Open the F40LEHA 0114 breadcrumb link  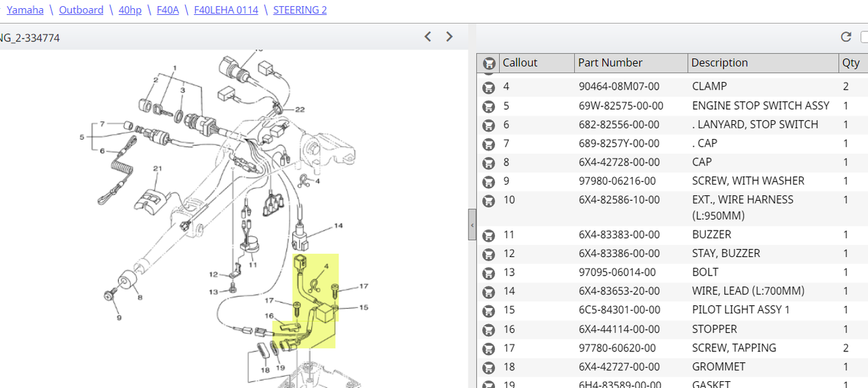(226, 10)
